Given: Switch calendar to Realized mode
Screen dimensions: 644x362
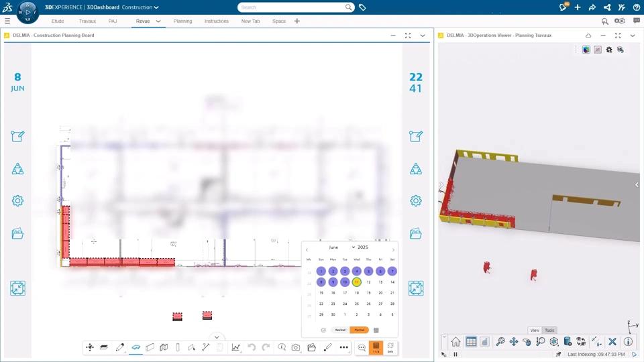Looking at the screenshot, I should [x=340, y=330].
